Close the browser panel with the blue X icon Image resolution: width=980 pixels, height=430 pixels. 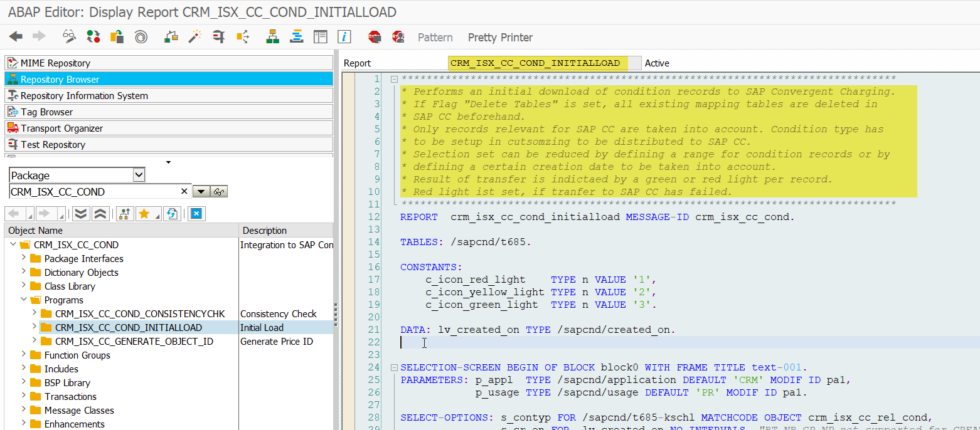(x=196, y=212)
